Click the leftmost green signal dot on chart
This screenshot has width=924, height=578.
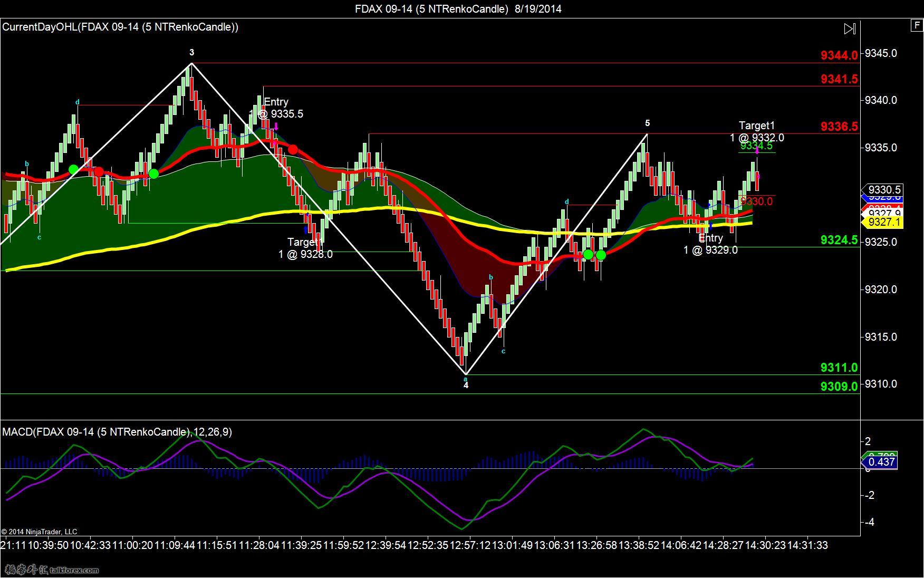[73, 169]
